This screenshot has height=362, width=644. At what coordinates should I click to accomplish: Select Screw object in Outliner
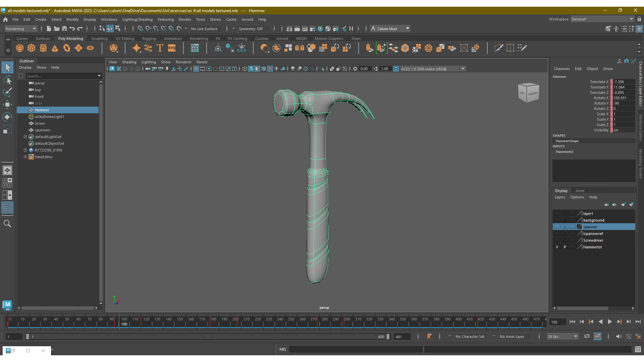click(x=40, y=123)
